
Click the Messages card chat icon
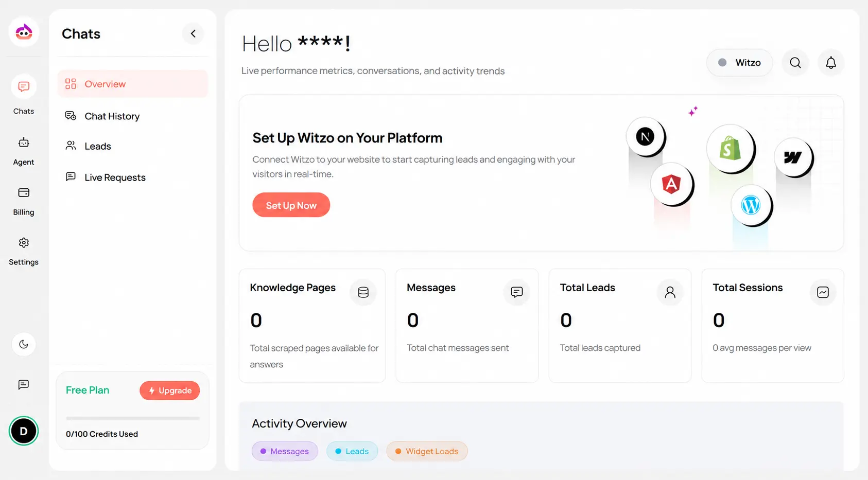tap(517, 292)
